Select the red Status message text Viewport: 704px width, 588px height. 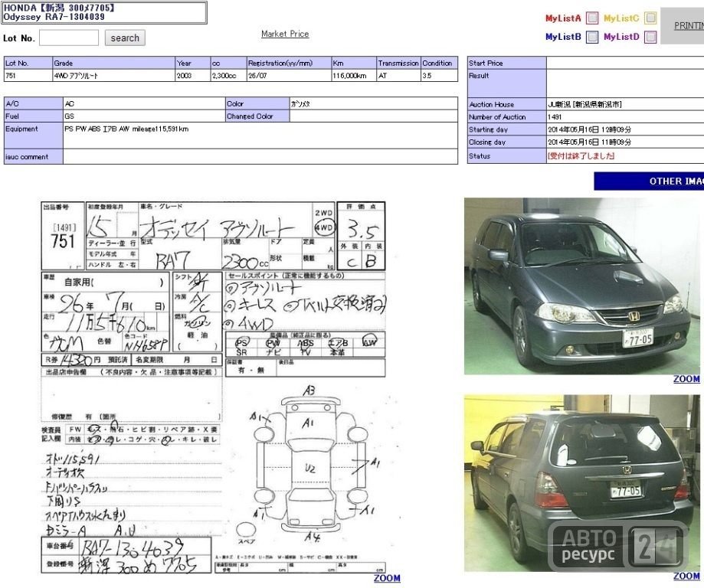pos(581,155)
